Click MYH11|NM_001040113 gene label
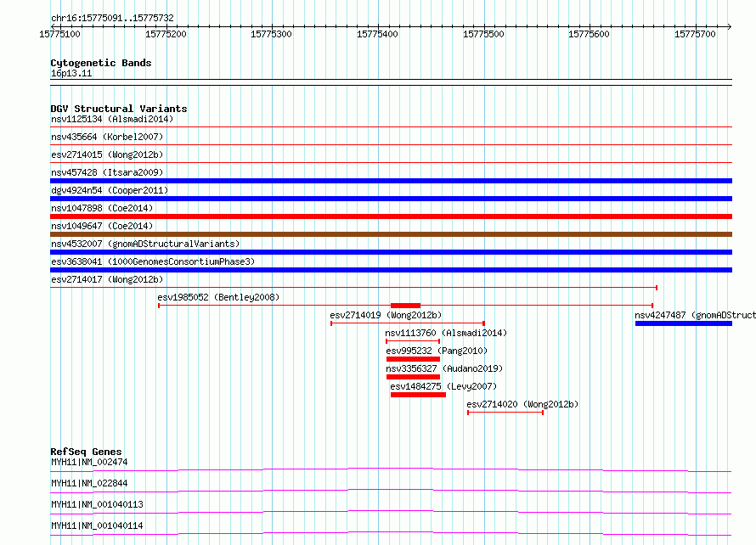Viewport: 756px width, 545px height. pyautogui.click(x=97, y=504)
